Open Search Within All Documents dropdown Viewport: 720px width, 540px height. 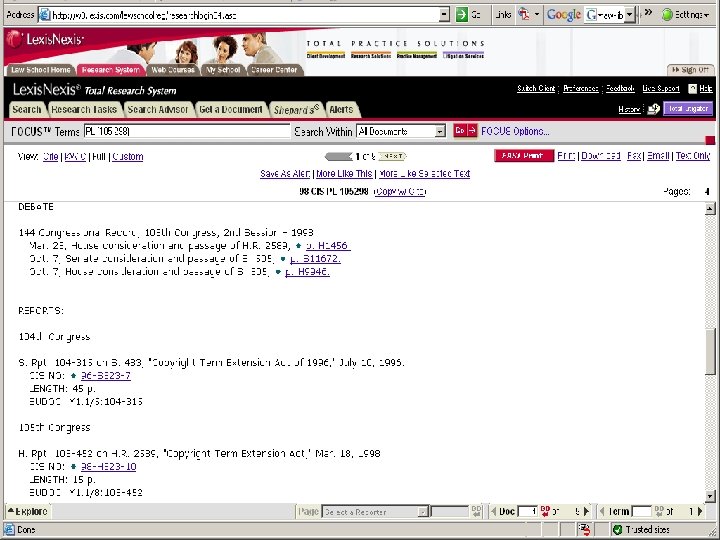coord(440,131)
